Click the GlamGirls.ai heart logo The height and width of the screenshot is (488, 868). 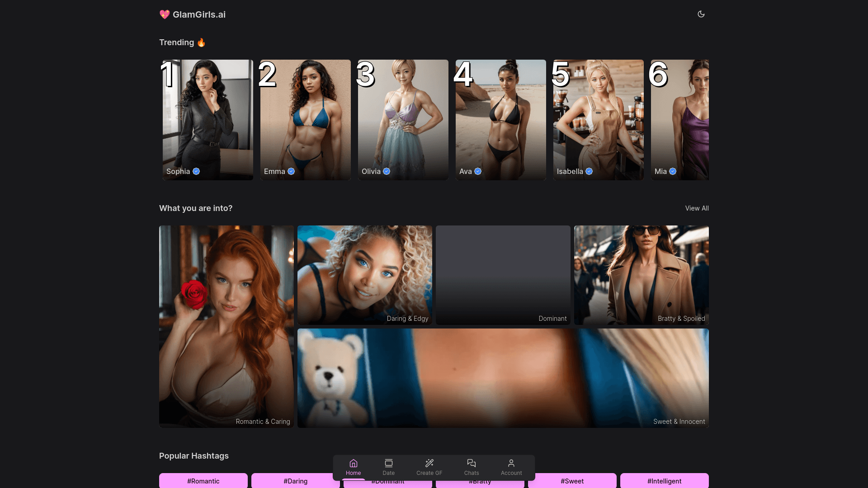coord(165,14)
